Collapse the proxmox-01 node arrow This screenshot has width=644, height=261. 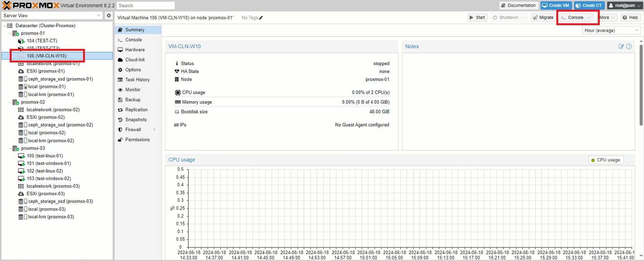click(x=10, y=33)
